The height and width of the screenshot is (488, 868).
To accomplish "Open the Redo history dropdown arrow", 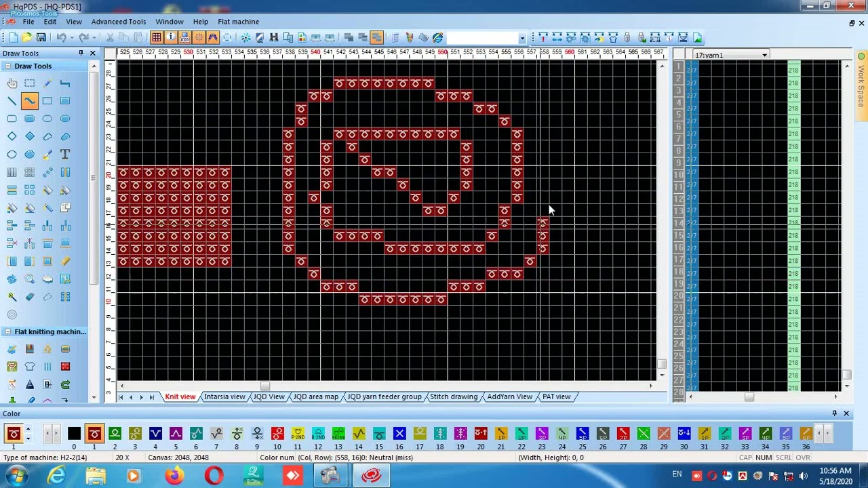I will 94,37.
